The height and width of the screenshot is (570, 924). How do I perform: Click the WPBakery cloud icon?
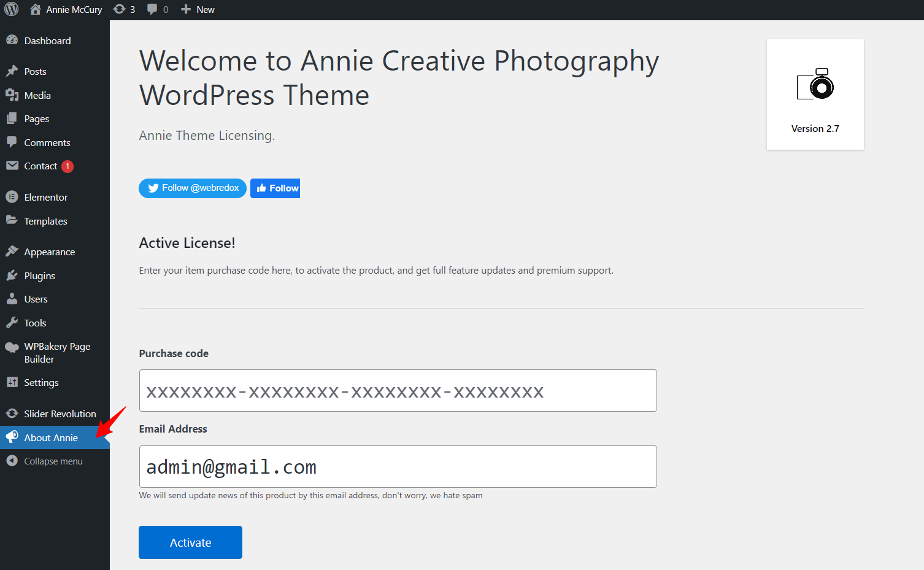coord(12,347)
